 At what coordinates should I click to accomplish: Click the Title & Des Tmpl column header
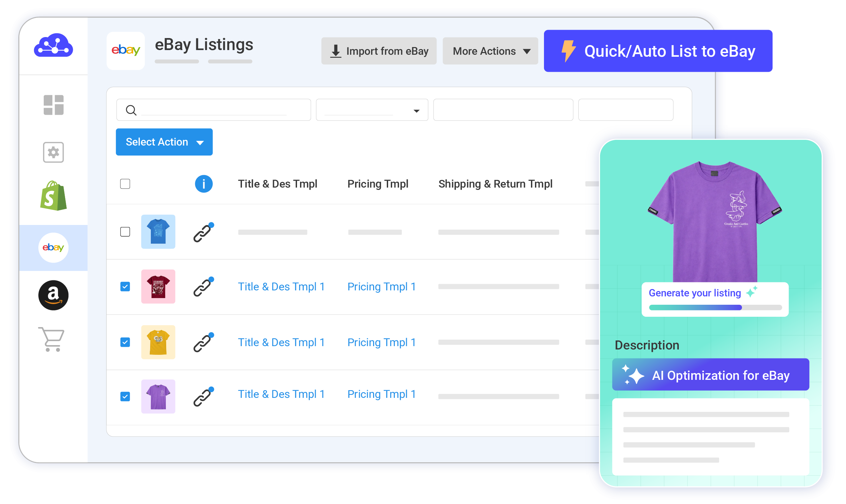(x=278, y=184)
